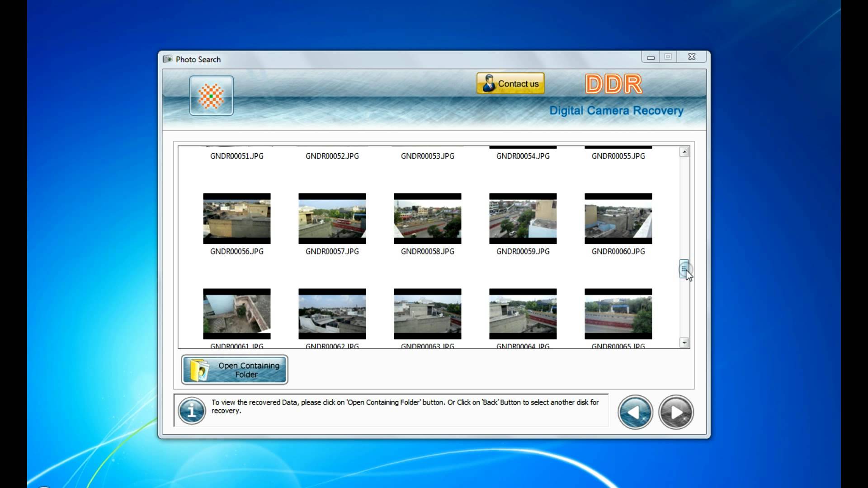Click the photo list scrollbar thumb
The height and width of the screenshot is (488, 868).
coord(684,269)
